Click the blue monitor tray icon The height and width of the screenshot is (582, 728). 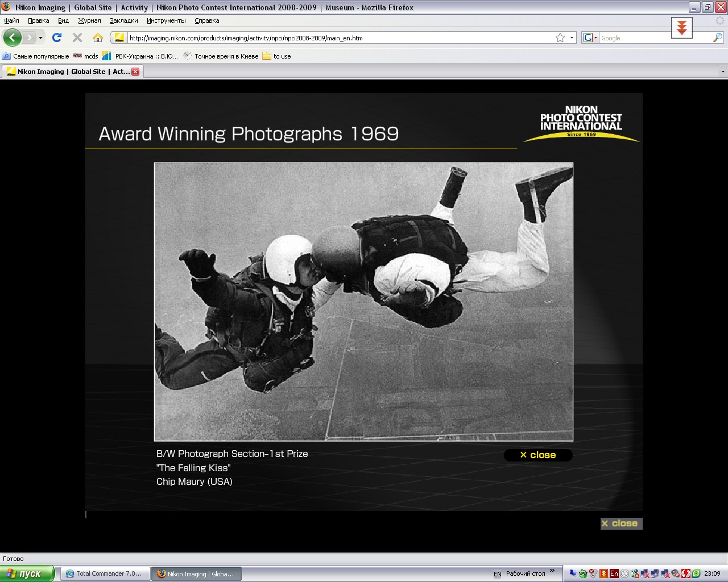[x=573, y=573]
